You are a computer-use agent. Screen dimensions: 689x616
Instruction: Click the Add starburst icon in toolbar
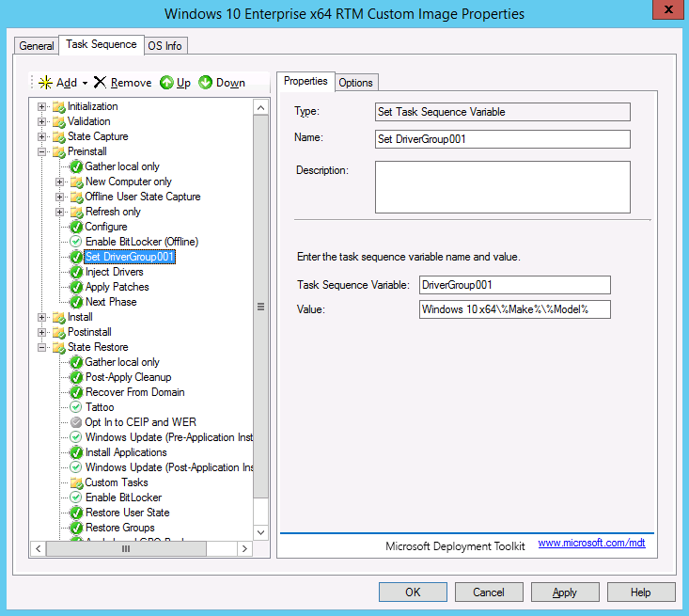tap(44, 83)
